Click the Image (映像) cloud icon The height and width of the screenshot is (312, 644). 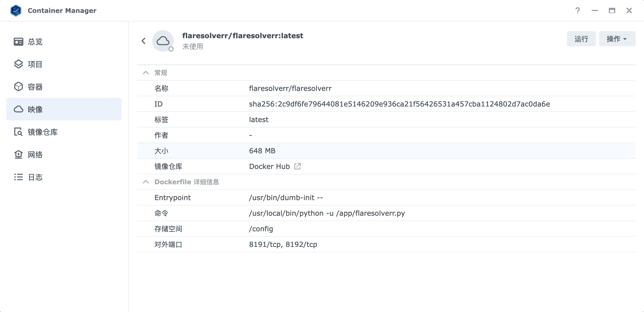coord(18,109)
